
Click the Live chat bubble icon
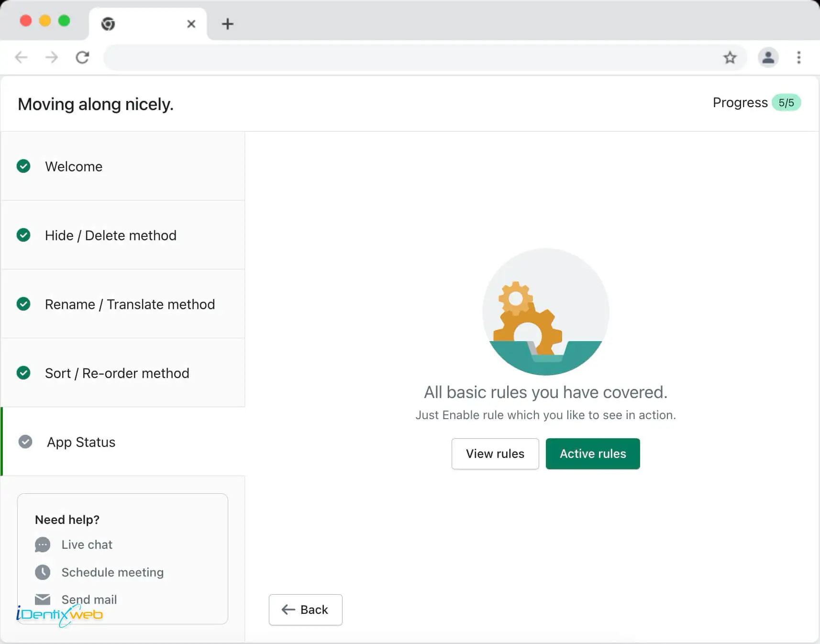43,544
